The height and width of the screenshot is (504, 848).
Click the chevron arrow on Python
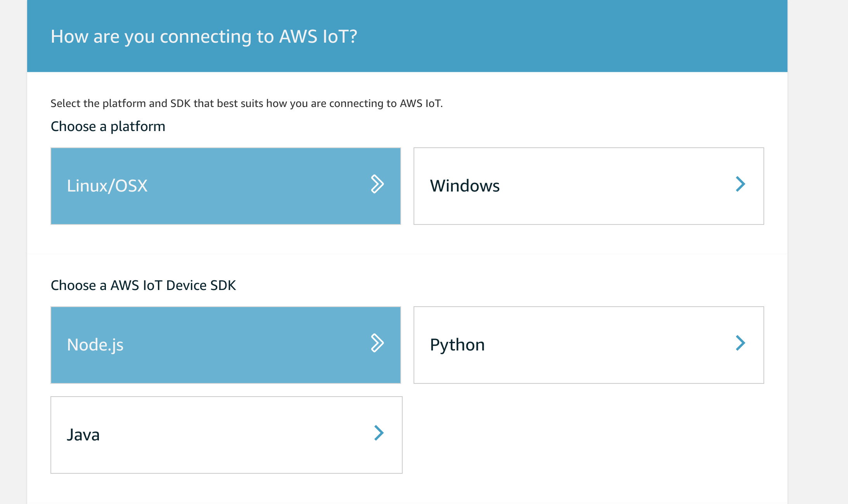[x=741, y=343]
